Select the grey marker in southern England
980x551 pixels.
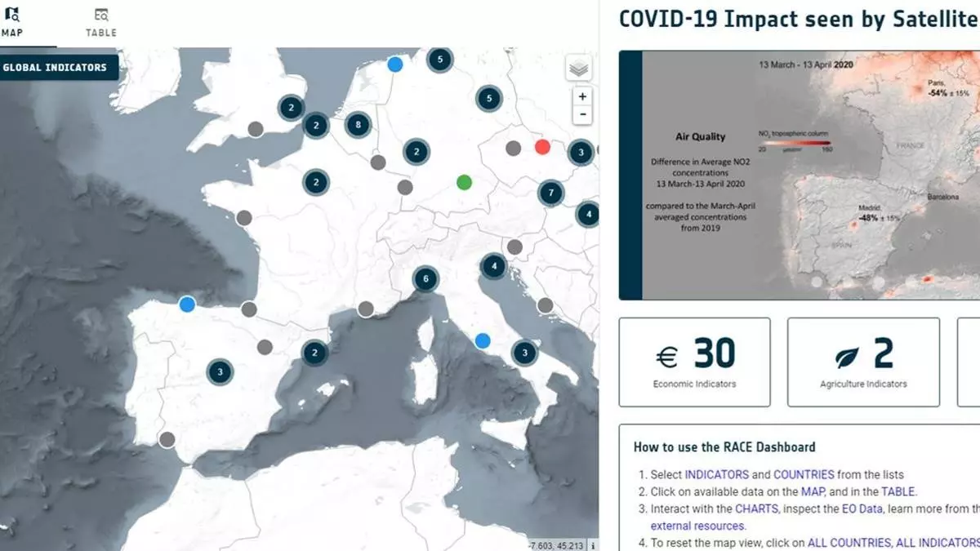pyautogui.click(x=256, y=129)
